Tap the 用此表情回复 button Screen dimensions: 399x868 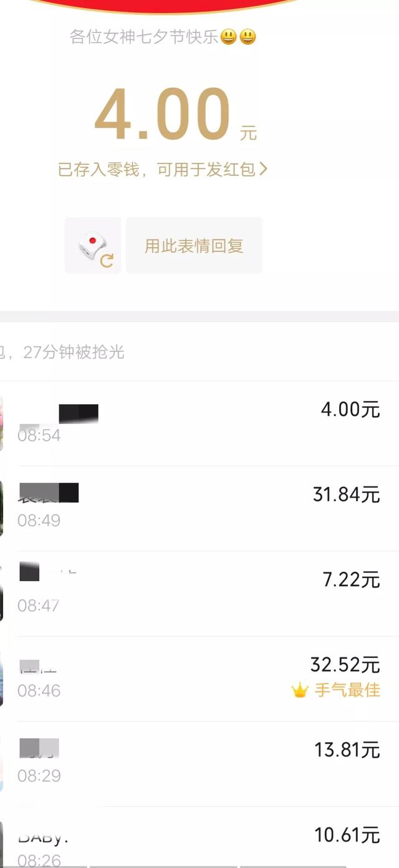[194, 245]
